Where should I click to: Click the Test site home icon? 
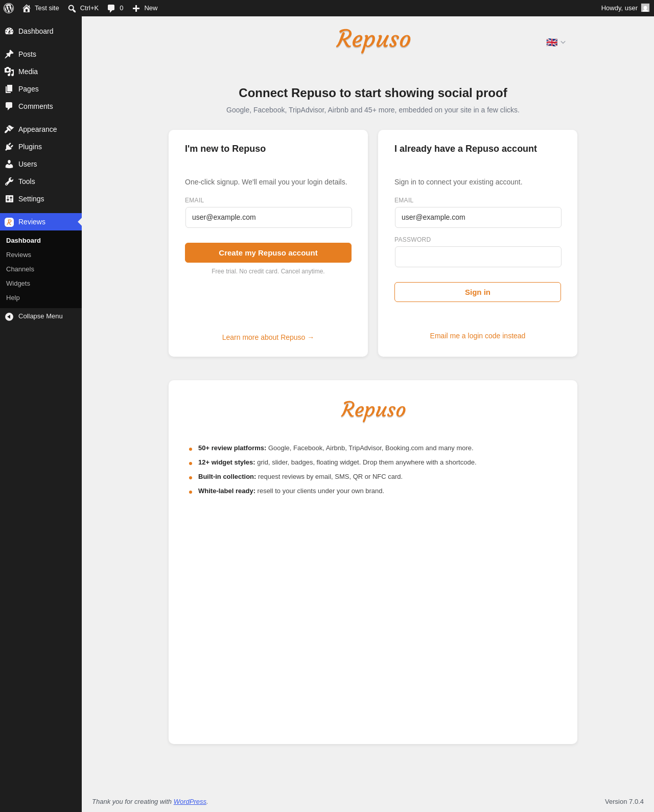(27, 8)
